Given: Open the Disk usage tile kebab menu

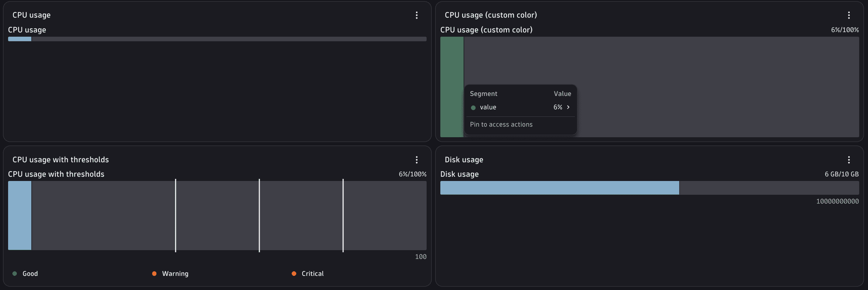Looking at the screenshot, I should tap(849, 160).
